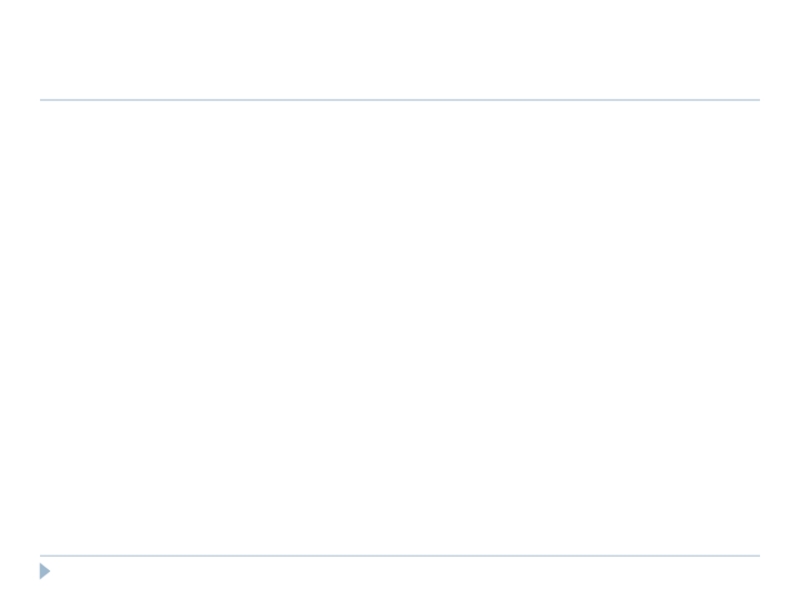Click the small blue triangle arrow icon
Image resolution: width=800 pixels, height=600 pixels.
pos(45,571)
